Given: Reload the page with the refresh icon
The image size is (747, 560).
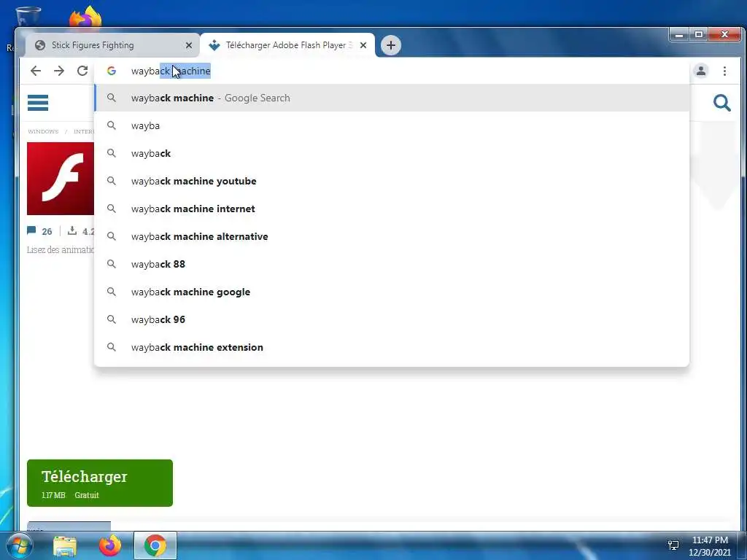Looking at the screenshot, I should click(x=82, y=71).
